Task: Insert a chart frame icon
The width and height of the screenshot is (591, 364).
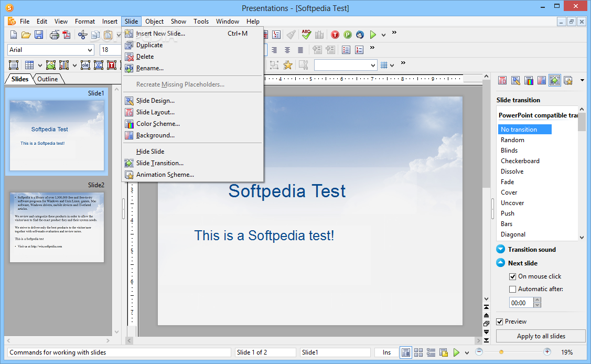Action: click(x=63, y=65)
